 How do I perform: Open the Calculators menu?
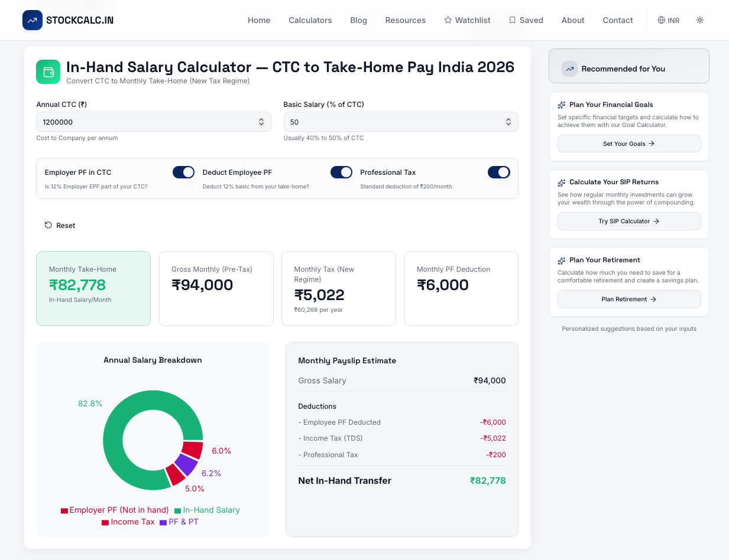pyautogui.click(x=310, y=19)
